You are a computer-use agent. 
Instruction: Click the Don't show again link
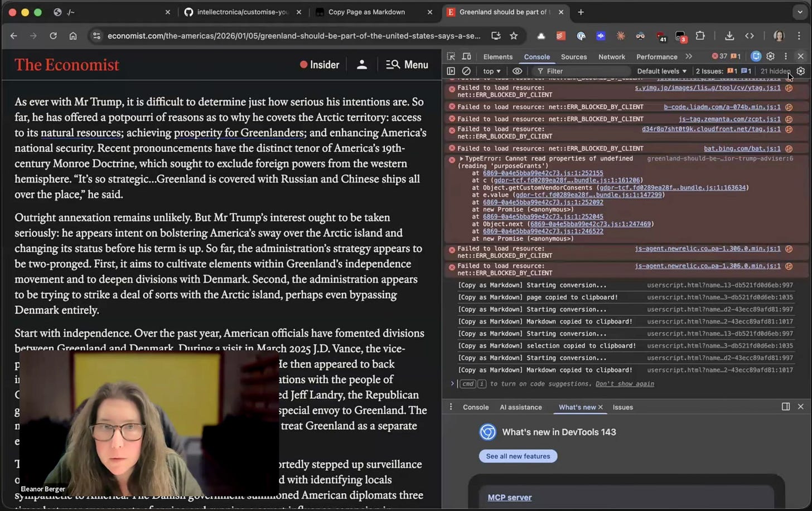pos(625,384)
